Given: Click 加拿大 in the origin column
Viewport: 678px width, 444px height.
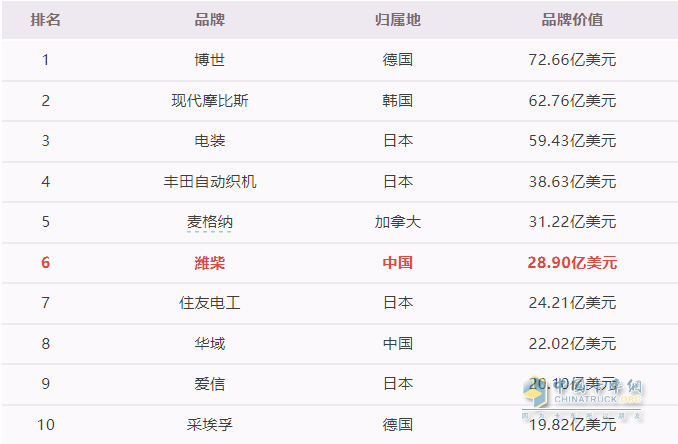Looking at the screenshot, I should pos(397,222).
